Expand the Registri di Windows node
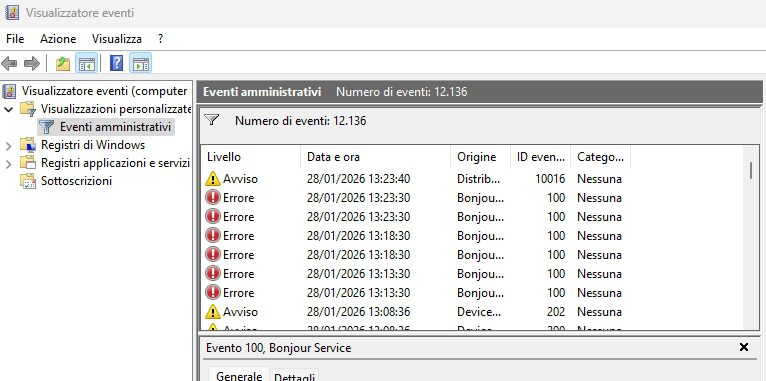 pos(8,146)
